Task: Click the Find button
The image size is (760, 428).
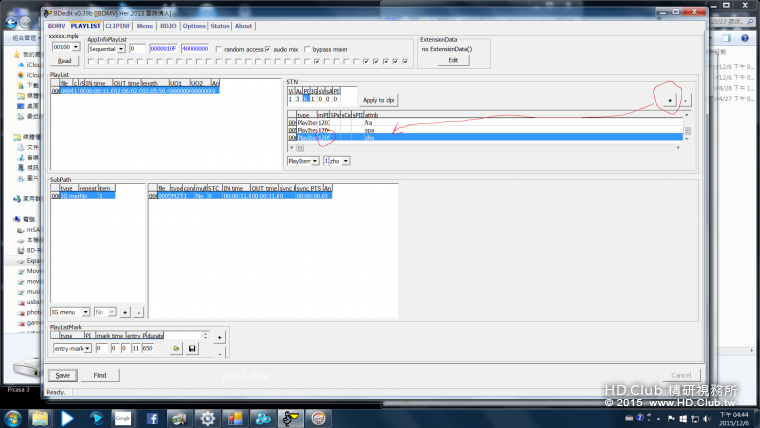Action: click(100, 376)
